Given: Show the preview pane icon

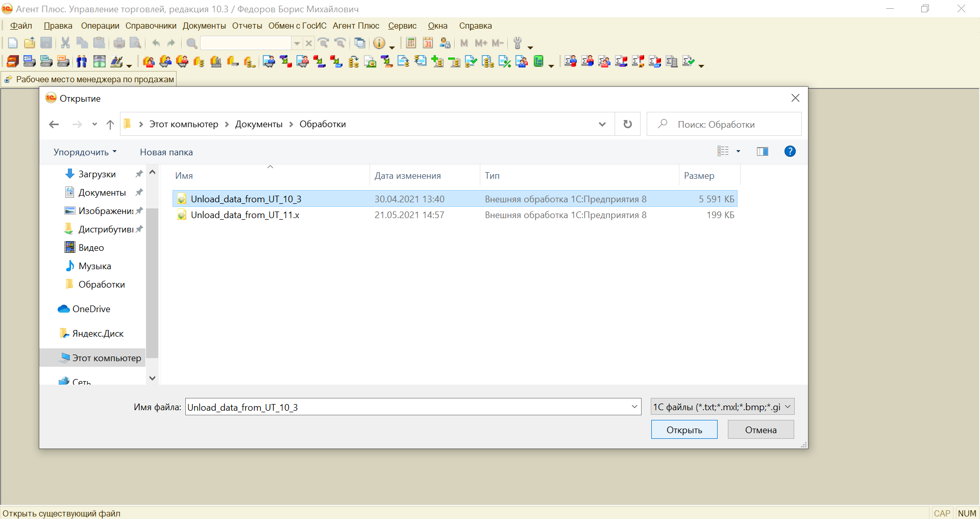Looking at the screenshot, I should point(763,151).
